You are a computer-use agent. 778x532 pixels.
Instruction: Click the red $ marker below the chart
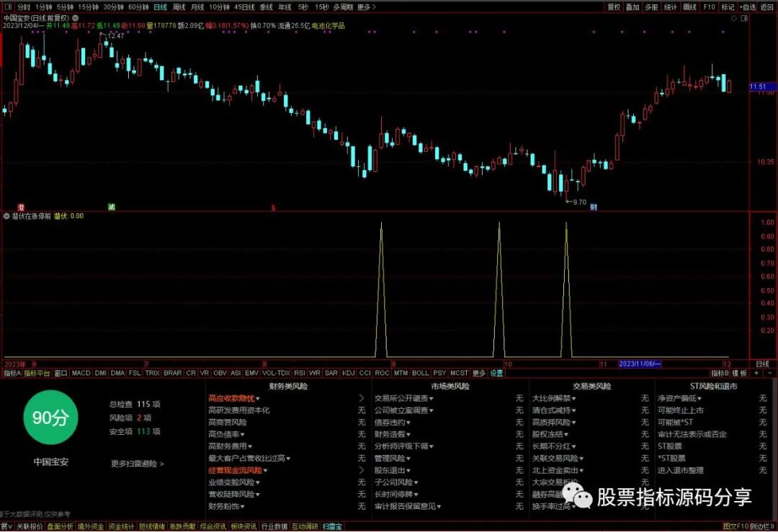(x=273, y=208)
